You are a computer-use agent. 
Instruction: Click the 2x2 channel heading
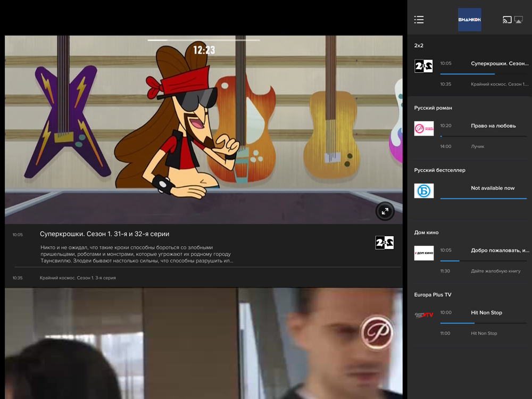point(419,45)
